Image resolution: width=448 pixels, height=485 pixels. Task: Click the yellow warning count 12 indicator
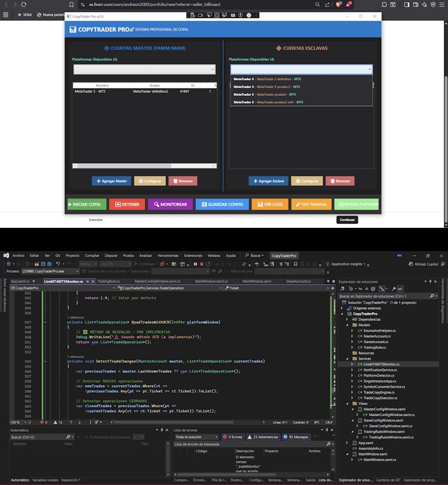point(58,422)
